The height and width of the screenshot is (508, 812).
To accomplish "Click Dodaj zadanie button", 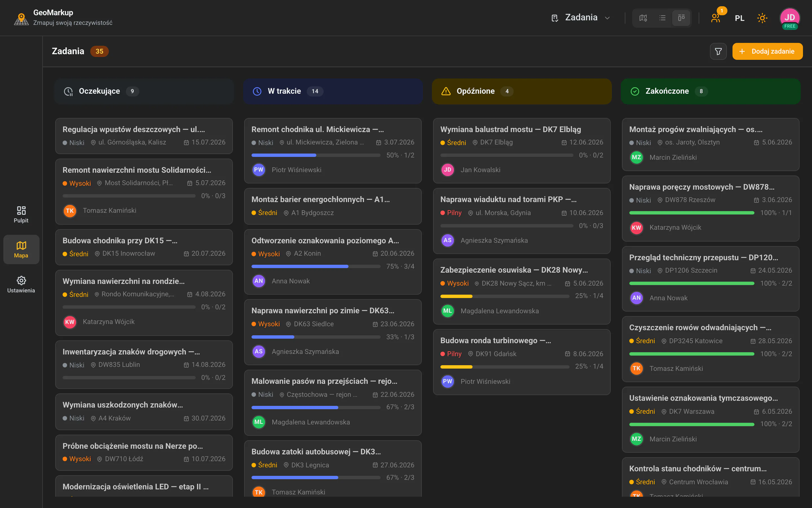I will [x=767, y=51].
